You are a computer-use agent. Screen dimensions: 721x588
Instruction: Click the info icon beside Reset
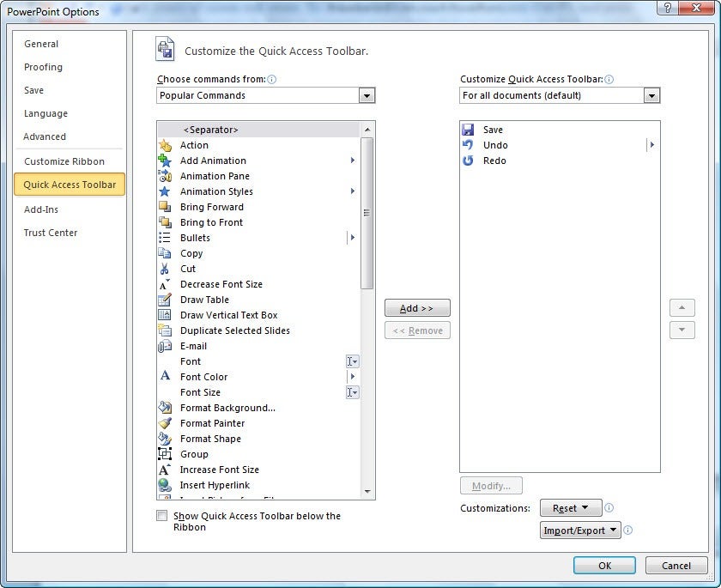[x=609, y=507]
